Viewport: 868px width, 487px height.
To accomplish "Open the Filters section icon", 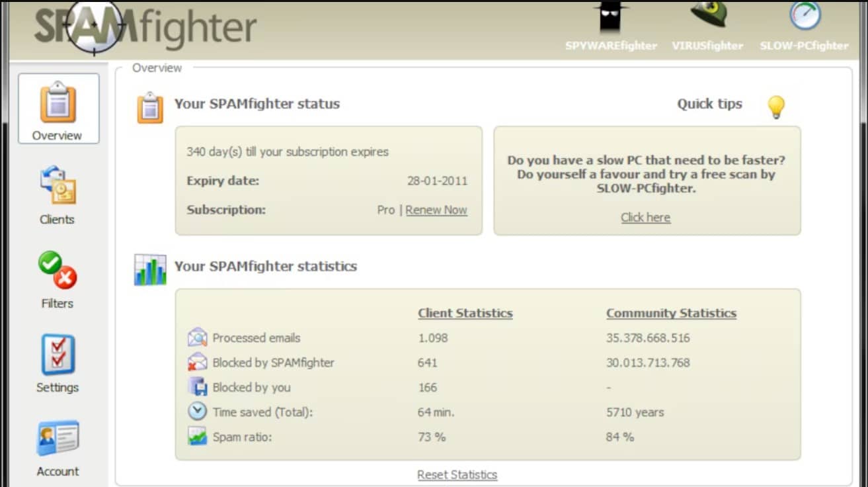I will coord(58,270).
